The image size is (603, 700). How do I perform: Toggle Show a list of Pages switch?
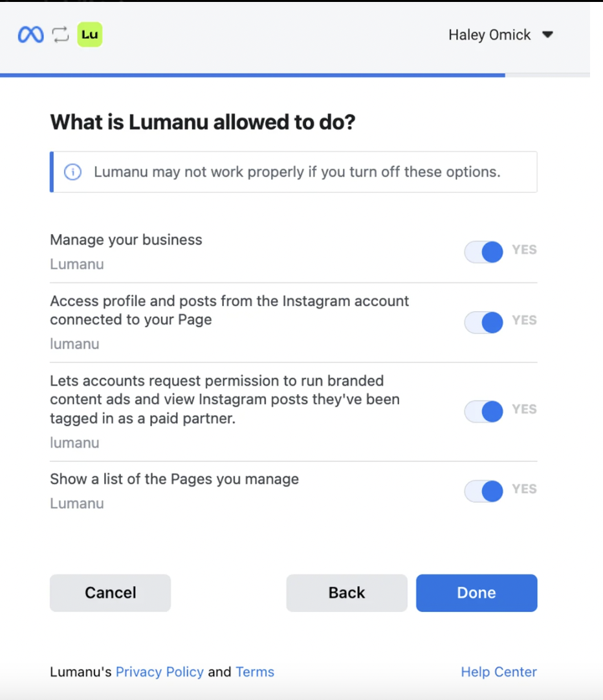[484, 491]
